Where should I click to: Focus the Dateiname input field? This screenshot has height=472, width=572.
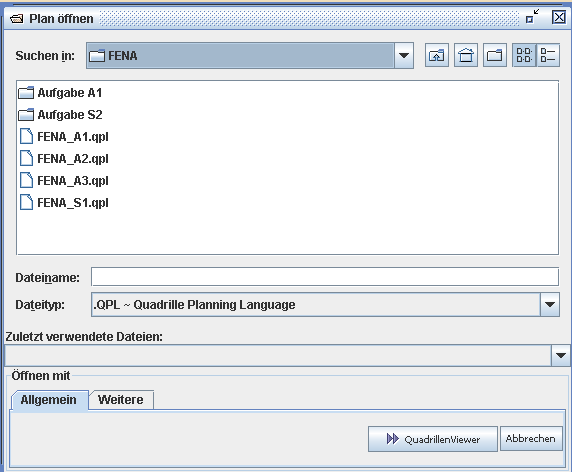pyautogui.click(x=325, y=277)
